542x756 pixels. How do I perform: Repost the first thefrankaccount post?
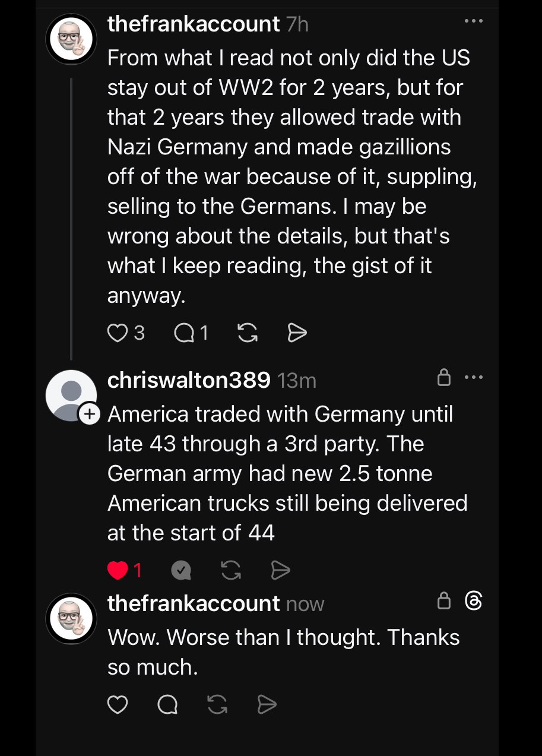tap(247, 333)
